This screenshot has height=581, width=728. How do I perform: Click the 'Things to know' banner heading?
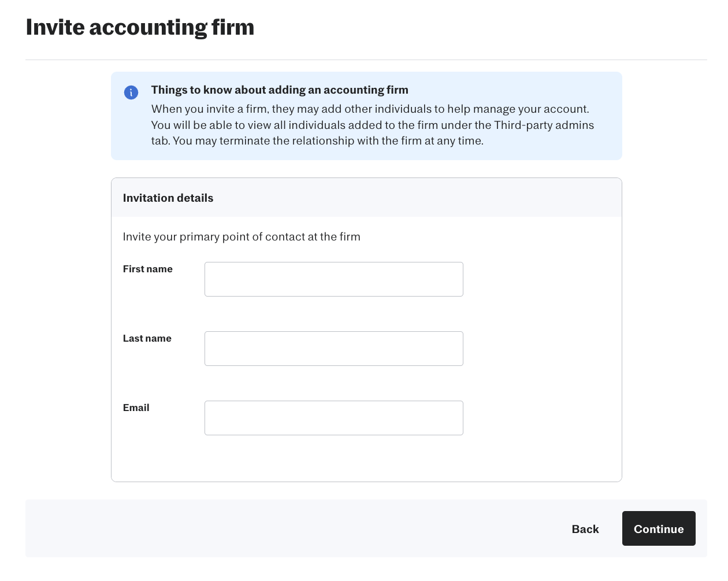(279, 90)
